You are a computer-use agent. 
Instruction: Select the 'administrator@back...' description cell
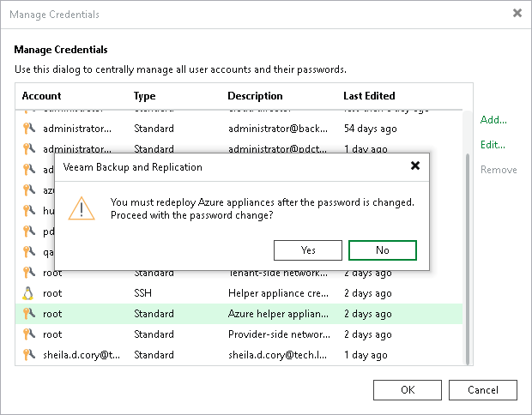coord(278,129)
